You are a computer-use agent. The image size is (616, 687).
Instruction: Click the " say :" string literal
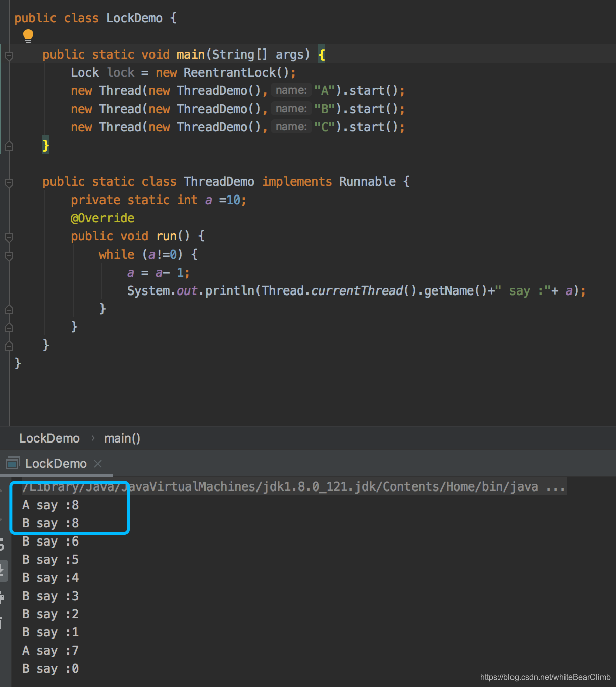pos(523,291)
